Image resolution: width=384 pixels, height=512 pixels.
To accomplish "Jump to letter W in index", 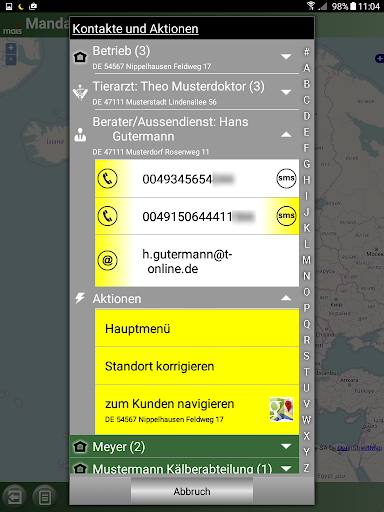I will [x=306, y=420].
